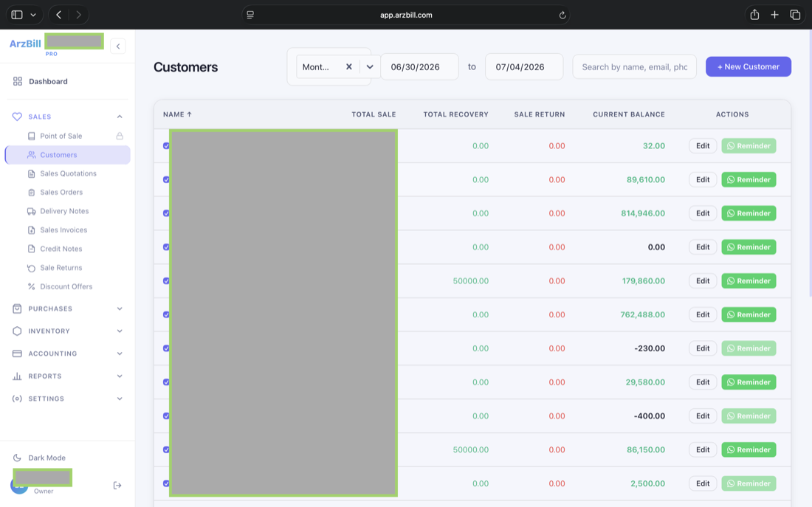Viewport: 812px width, 507px height.
Task: Expand the Accounting section chevron
Action: tap(120, 353)
